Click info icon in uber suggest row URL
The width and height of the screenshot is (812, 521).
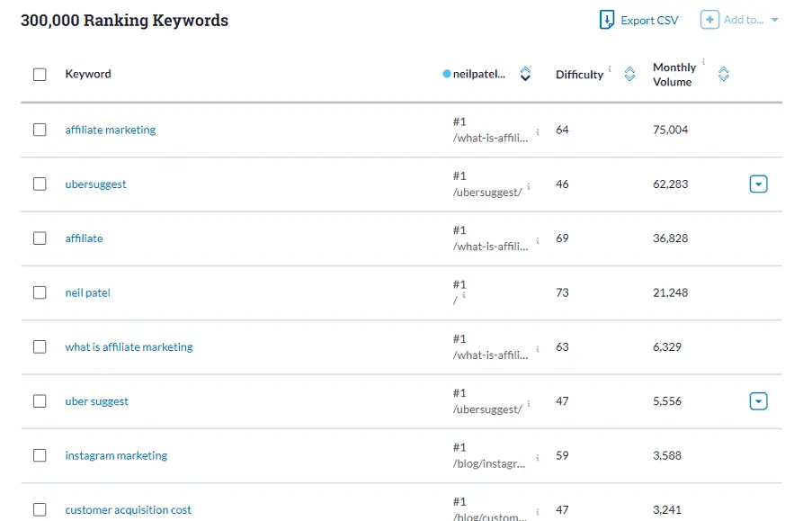[529, 403]
